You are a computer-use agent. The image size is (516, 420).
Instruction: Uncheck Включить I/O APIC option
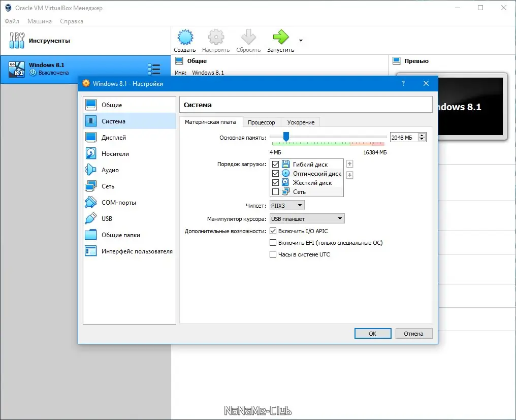click(x=273, y=231)
